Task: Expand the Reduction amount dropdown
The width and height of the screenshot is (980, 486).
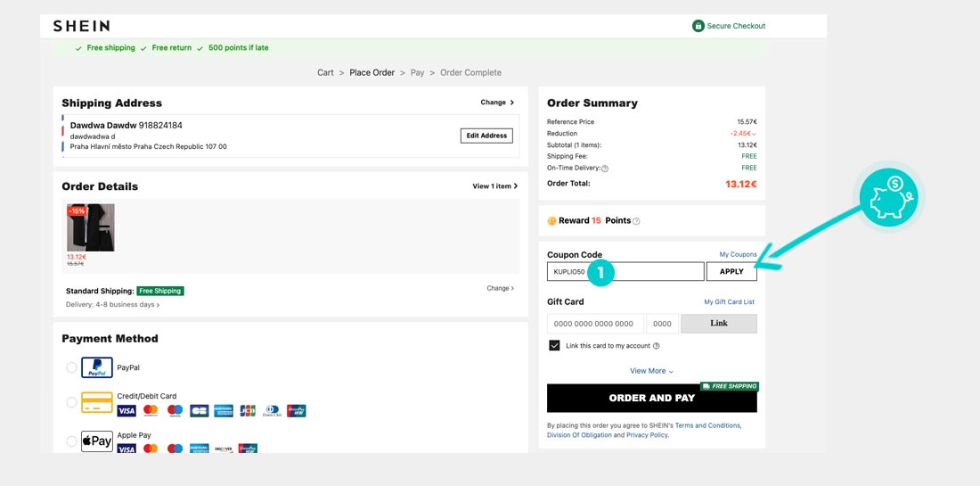Action: 754,134
